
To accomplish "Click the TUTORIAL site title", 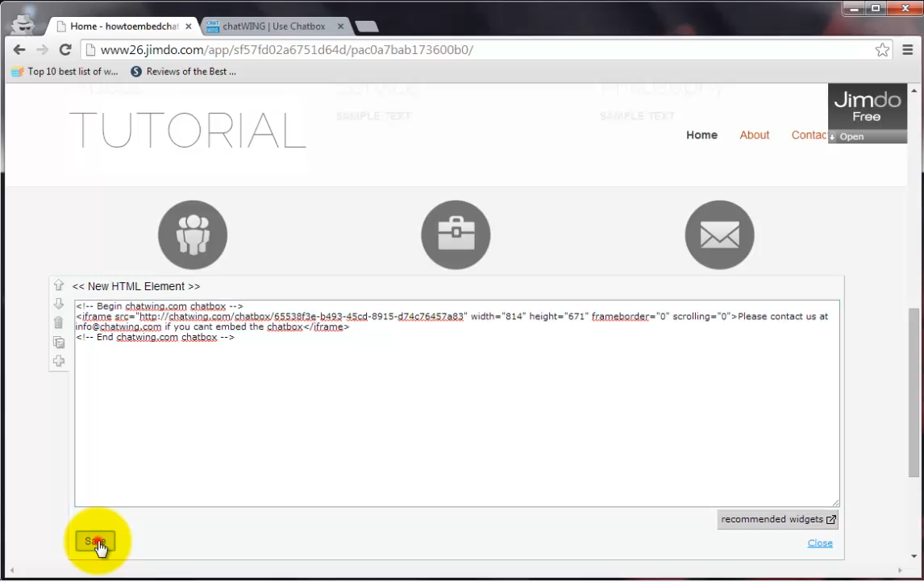I will [x=187, y=130].
